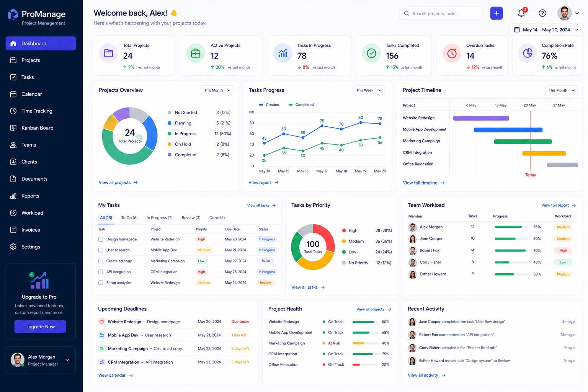Click the Website Redesign timeline bar

pos(481,118)
